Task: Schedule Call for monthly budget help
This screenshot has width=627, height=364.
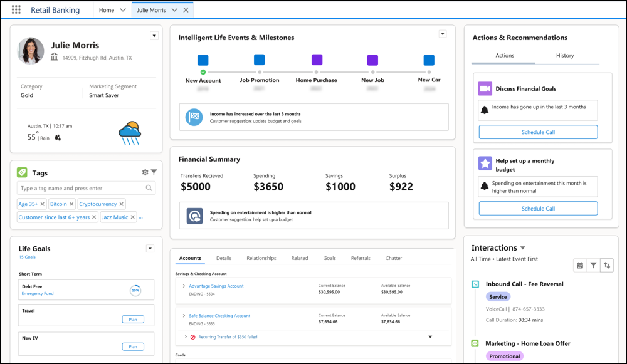Action: point(538,208)
